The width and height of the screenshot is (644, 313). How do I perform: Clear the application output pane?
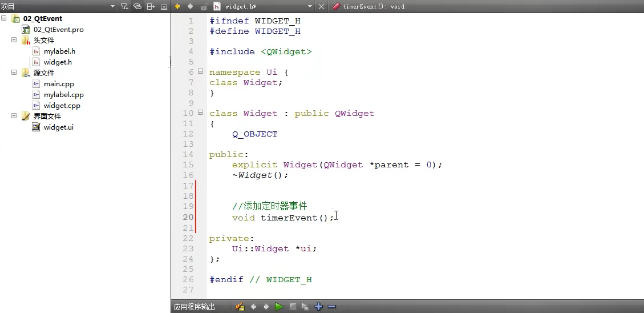(240, 307)
